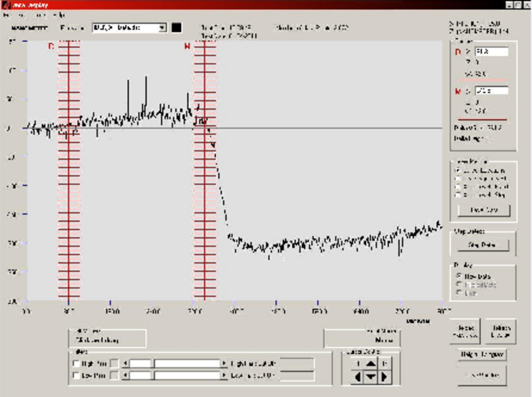532x397 pixels.
Task: Click the Height Tangent button
Action: coord(482,355)
